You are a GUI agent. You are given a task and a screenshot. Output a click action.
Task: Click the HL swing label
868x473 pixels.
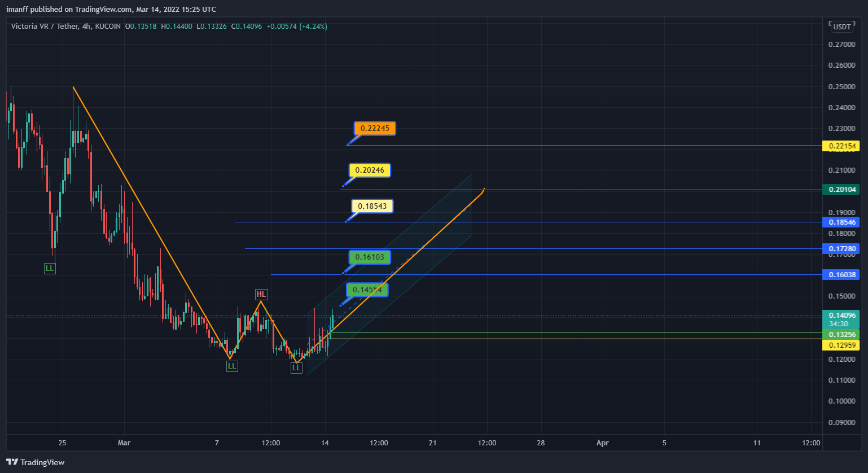[261, 295]
